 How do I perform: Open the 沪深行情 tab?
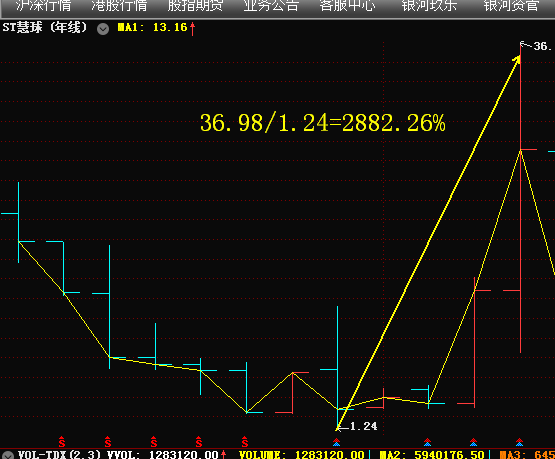(x=44, y=6)
